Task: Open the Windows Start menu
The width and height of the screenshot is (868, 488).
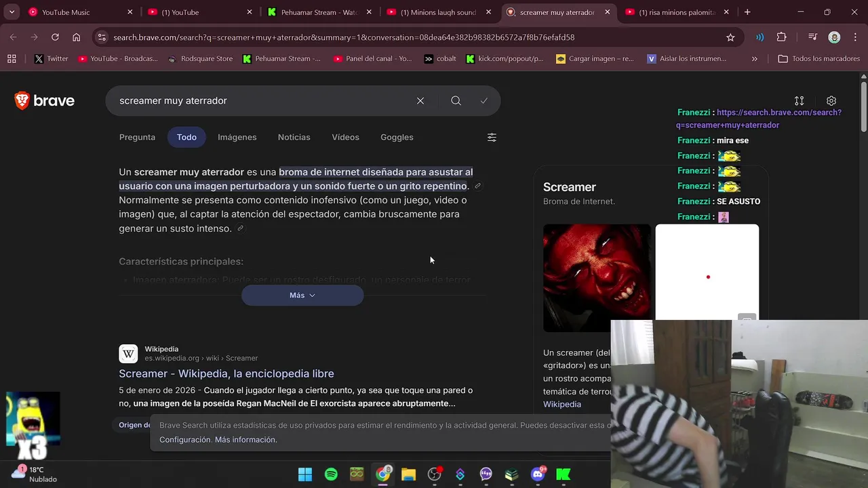Action: [305, 474]
